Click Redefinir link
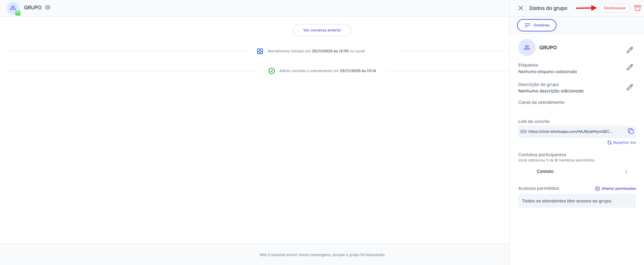 (622, 143)
